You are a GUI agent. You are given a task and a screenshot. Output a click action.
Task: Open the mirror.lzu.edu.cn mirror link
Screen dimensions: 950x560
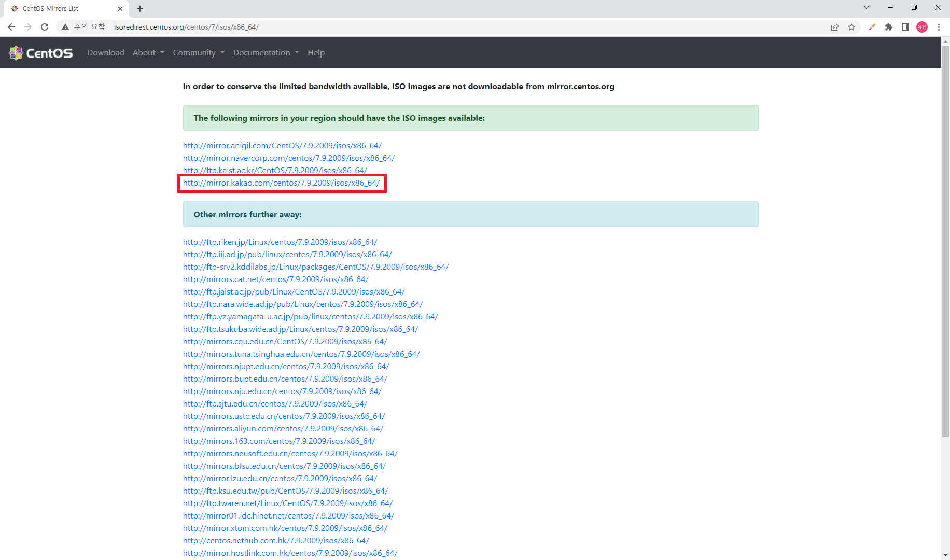click(280, 479)
